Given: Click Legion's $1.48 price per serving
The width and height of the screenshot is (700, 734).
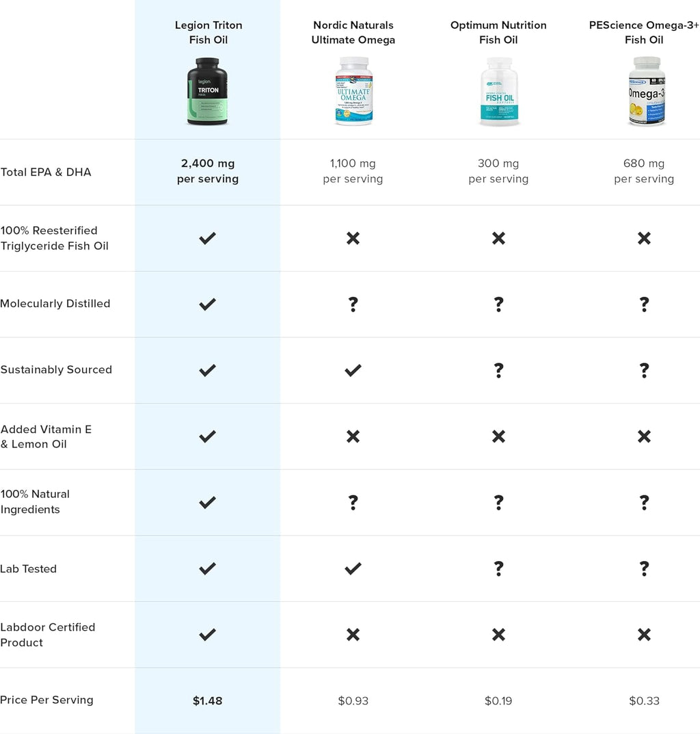Looking at the screenshot, I should [207, 700].
